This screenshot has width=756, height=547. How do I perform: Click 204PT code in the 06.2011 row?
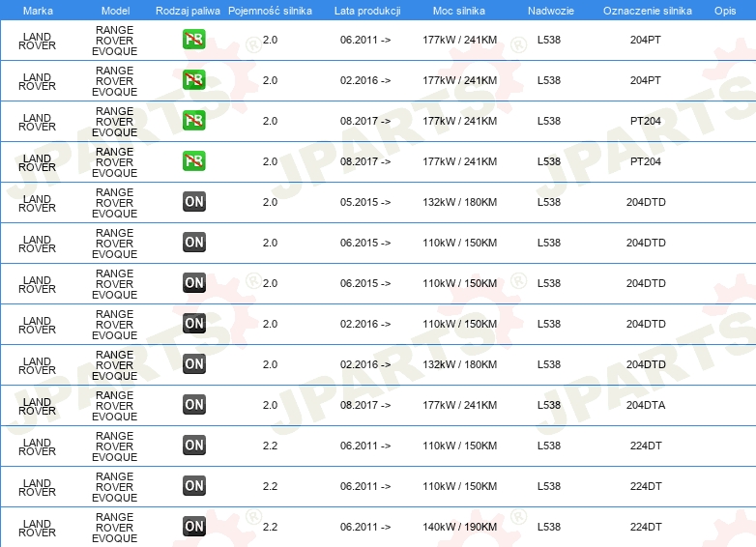(x=645, y=40)
